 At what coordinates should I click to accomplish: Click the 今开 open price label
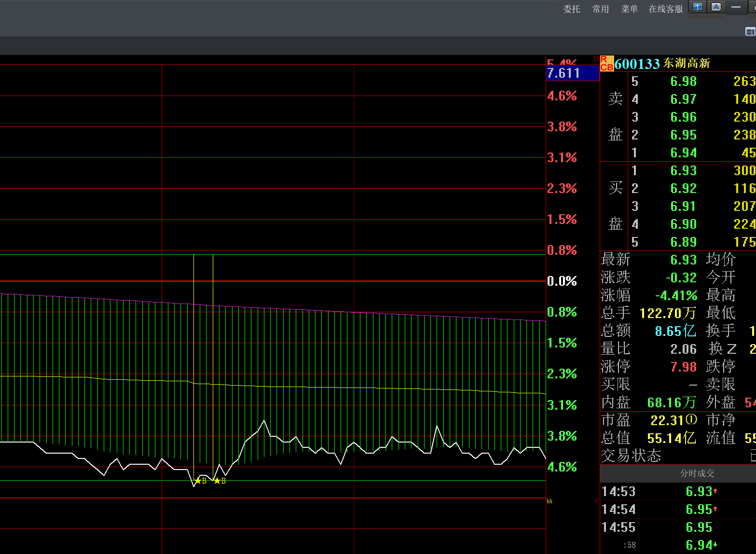coord(721,277)
